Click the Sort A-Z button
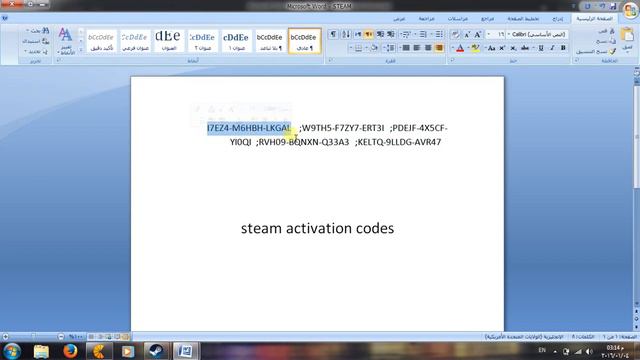 [346, 35]
